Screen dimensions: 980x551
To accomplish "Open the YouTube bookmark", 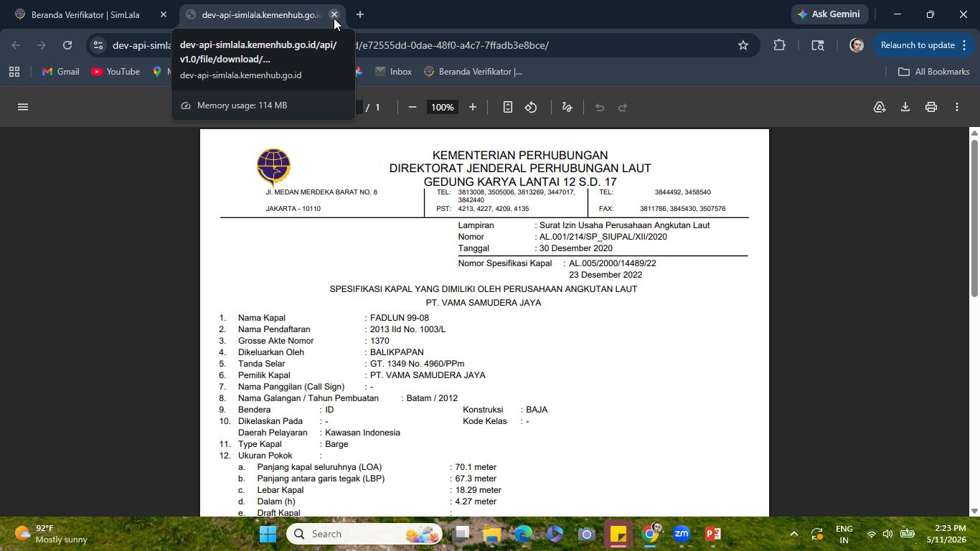I will coord(116,72).
